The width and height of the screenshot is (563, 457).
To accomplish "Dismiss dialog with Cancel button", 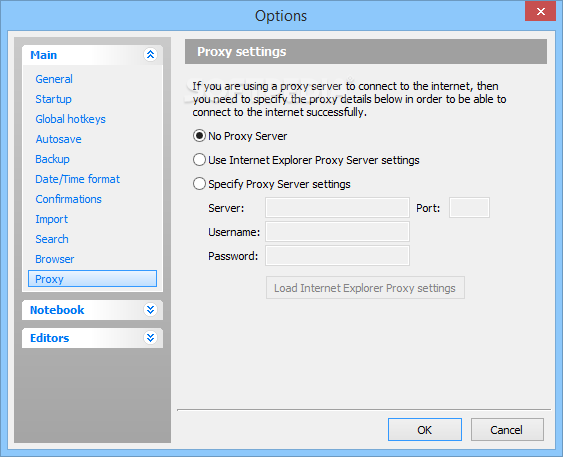I will point(507,429).
